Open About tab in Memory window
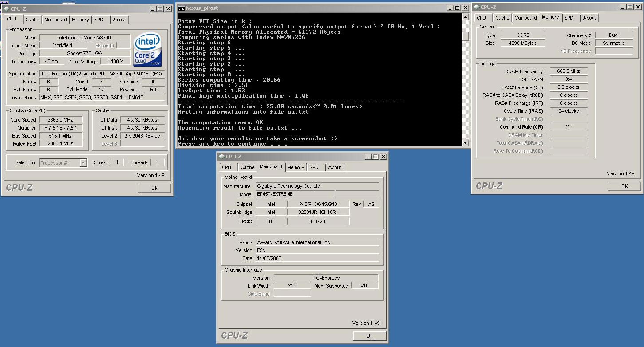 pyautogui.click(x=589, y=18)
